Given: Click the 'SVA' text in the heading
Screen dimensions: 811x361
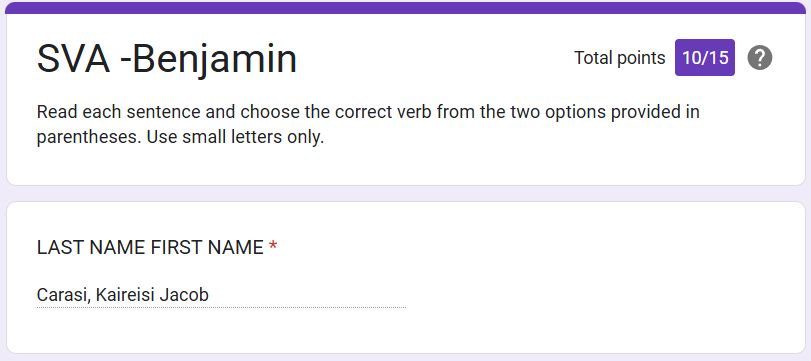Looking at the screenshot, I should (73, 59).
